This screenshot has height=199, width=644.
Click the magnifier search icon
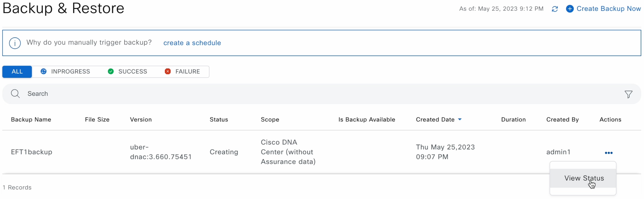pyautogui.click(x=15, y=94)
